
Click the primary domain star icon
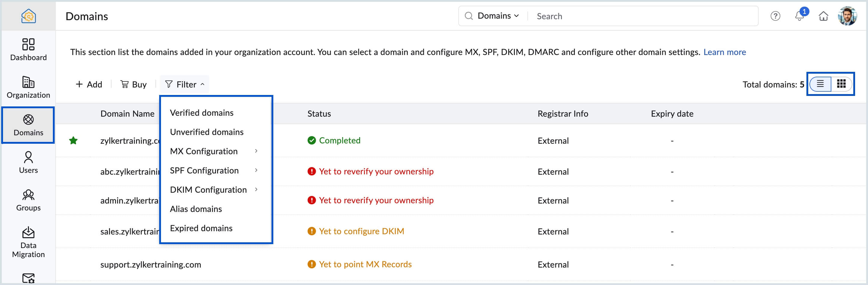(x=74, y=141)
